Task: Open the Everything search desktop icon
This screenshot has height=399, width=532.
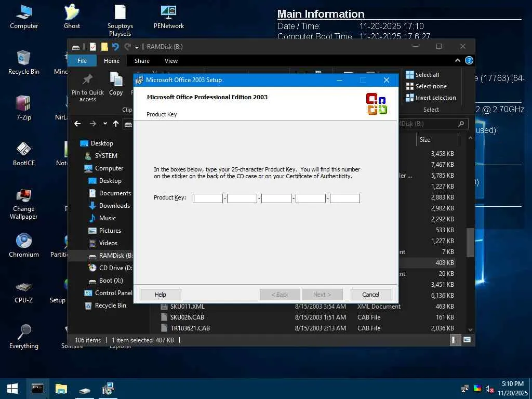Action: coord(24,337)
